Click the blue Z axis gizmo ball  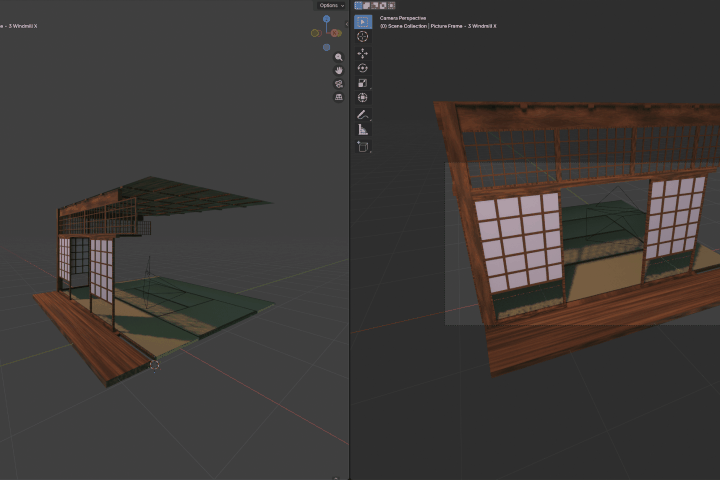tap(326, 19)
